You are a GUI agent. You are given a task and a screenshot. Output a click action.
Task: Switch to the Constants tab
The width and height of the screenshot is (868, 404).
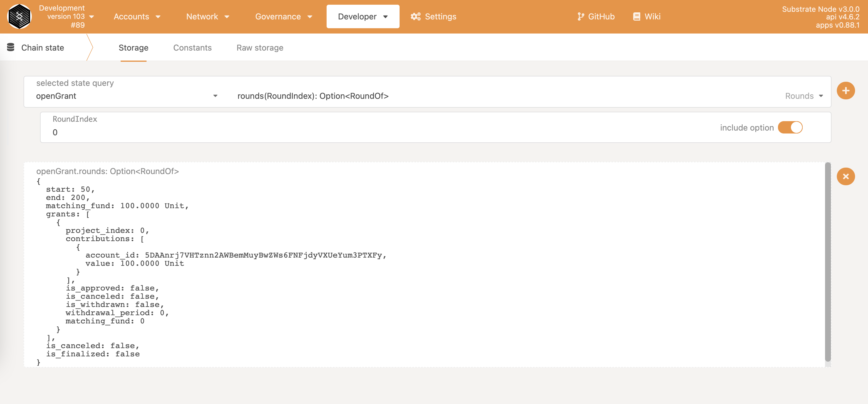(192, 48)
